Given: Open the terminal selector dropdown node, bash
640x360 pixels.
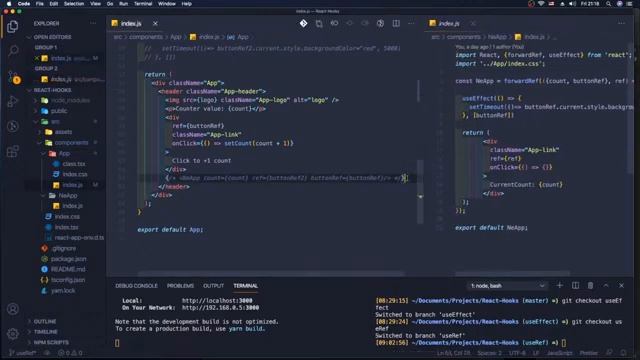Looking at the screenshot, I should pos(507,286).
